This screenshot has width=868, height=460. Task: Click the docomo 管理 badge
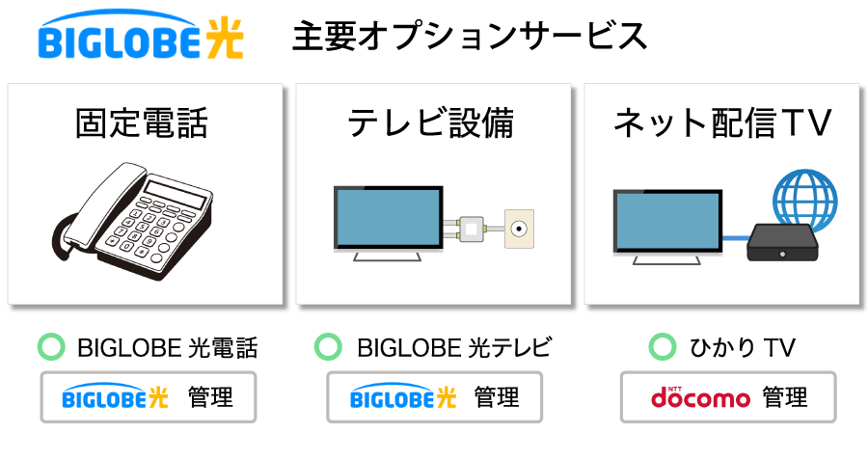tap(727, 396)
